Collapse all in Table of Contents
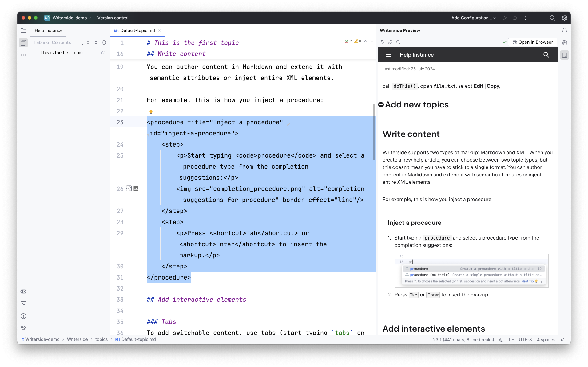The image size is (588, 367). pyautogui.click(x=96, y=42)
